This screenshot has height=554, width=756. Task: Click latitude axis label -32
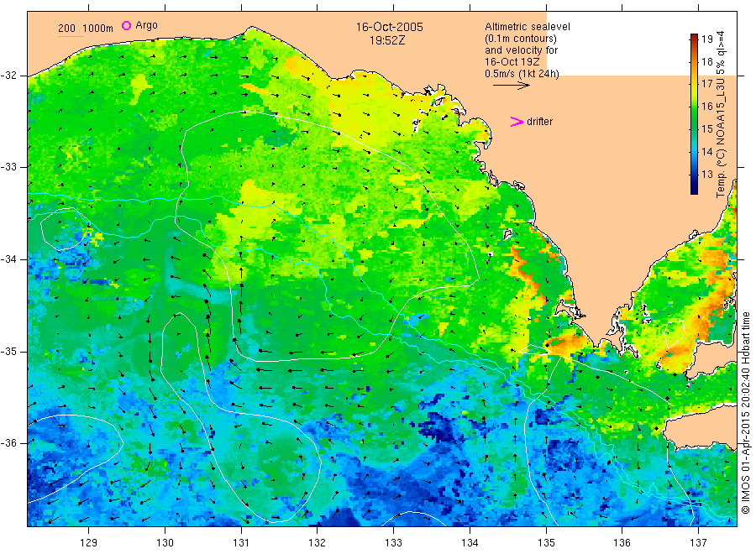8,76
